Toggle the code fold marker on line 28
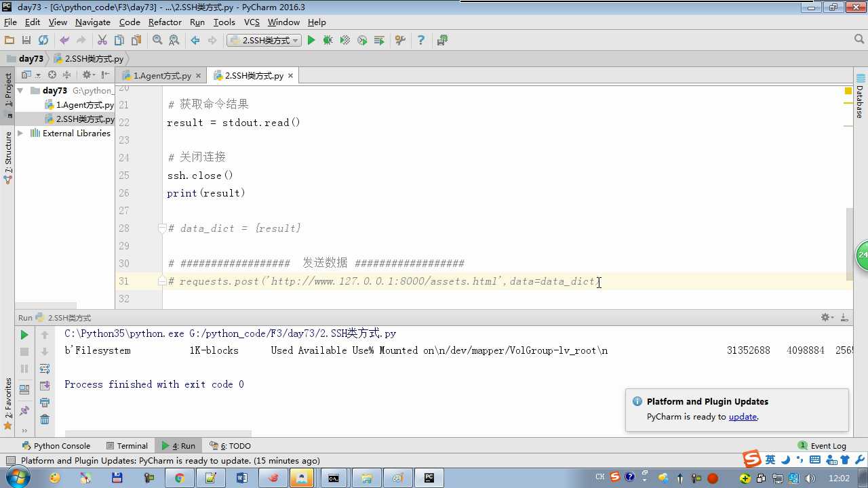 click(x=162, y=228)
